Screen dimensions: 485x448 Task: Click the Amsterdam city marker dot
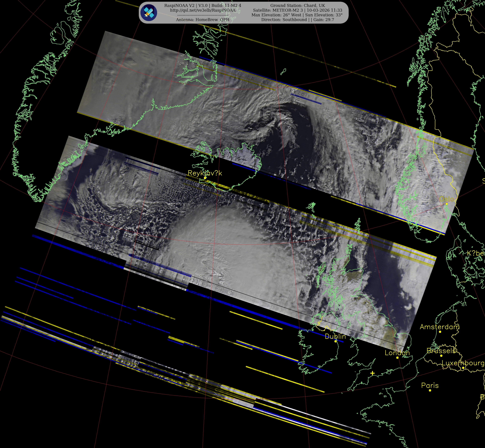click(x=440, y=332)
